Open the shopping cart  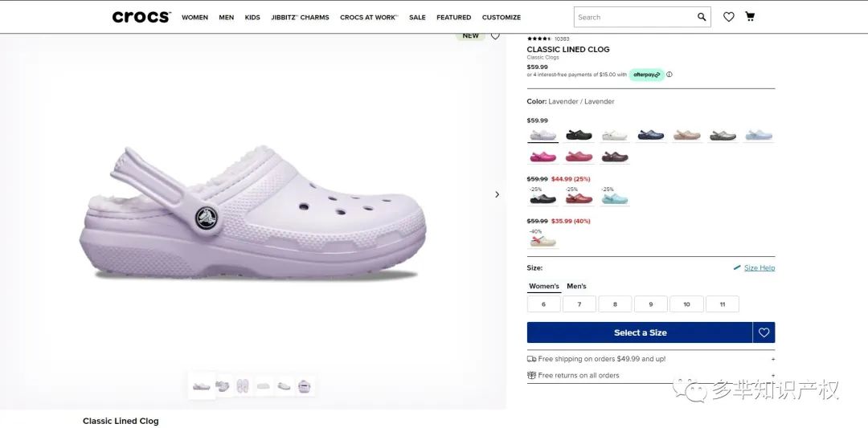(x=750, y=17)
